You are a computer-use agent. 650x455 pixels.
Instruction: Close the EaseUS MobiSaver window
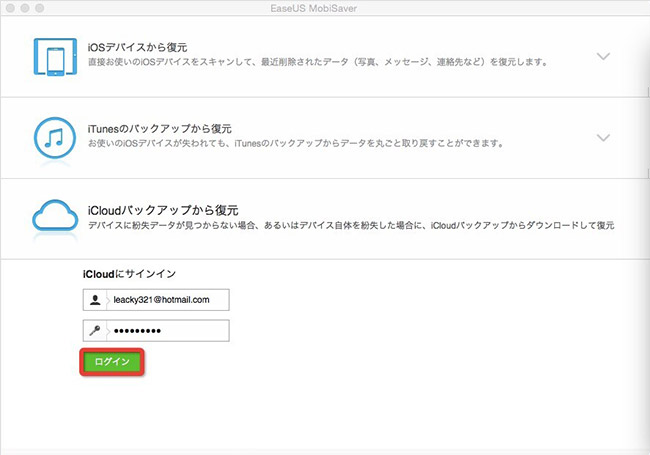[x=10, y=8]
